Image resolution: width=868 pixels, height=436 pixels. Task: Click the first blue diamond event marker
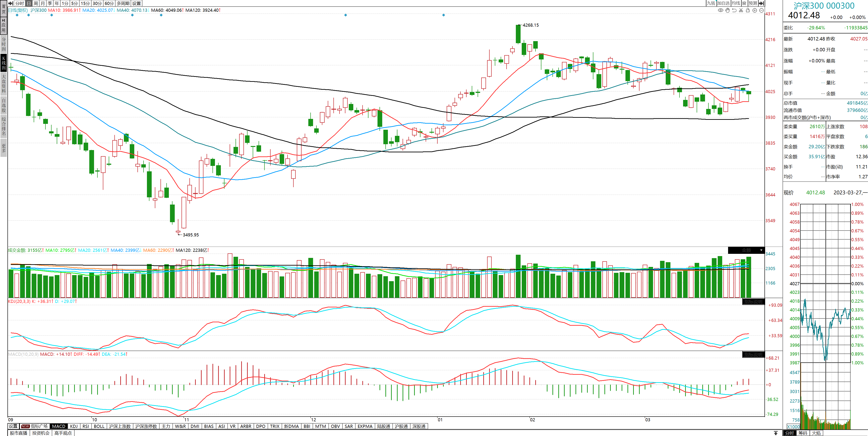(17, 15)
